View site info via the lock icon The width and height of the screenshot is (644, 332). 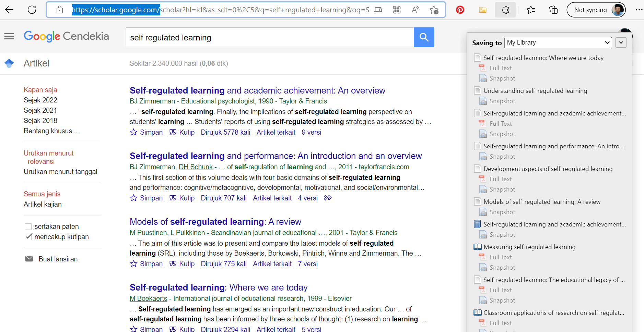point(60,10)
